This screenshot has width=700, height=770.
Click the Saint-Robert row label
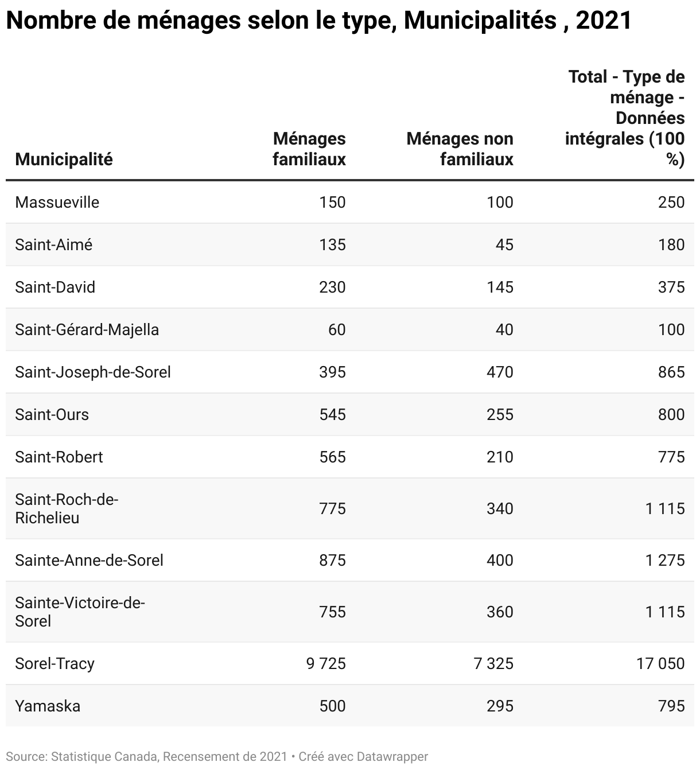tap(59, 457)
